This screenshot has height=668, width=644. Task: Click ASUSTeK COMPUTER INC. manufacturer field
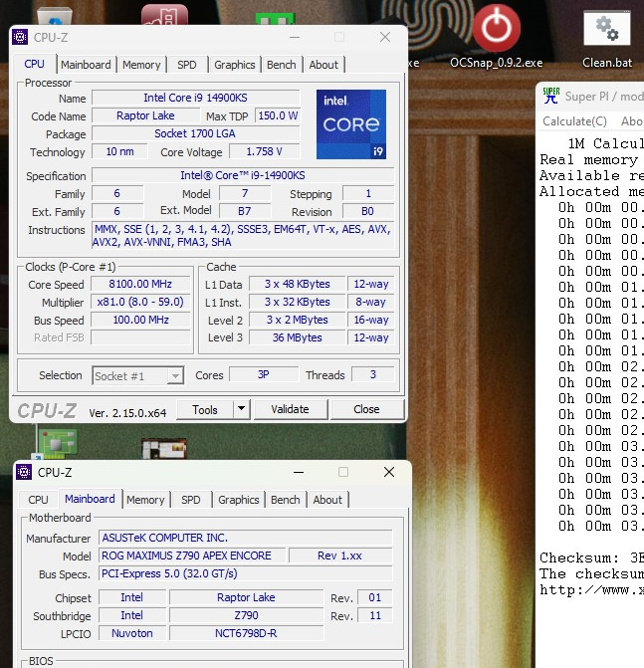point(245,538)
